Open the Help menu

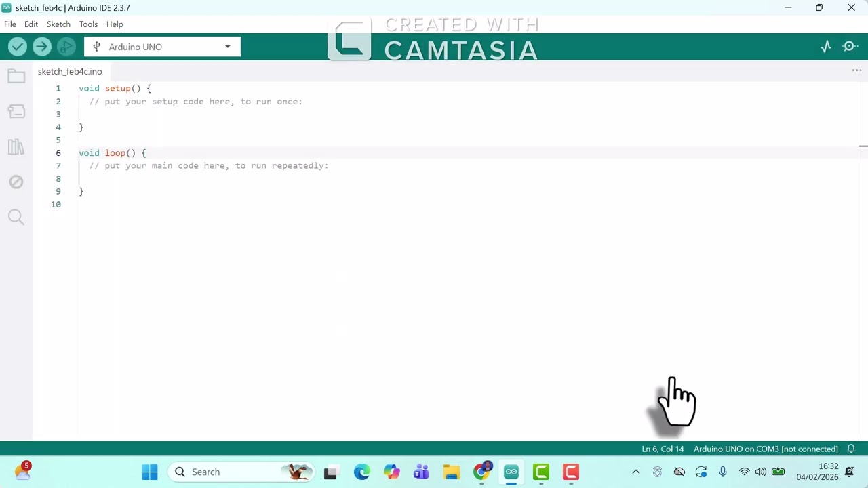tap(115, 24)
